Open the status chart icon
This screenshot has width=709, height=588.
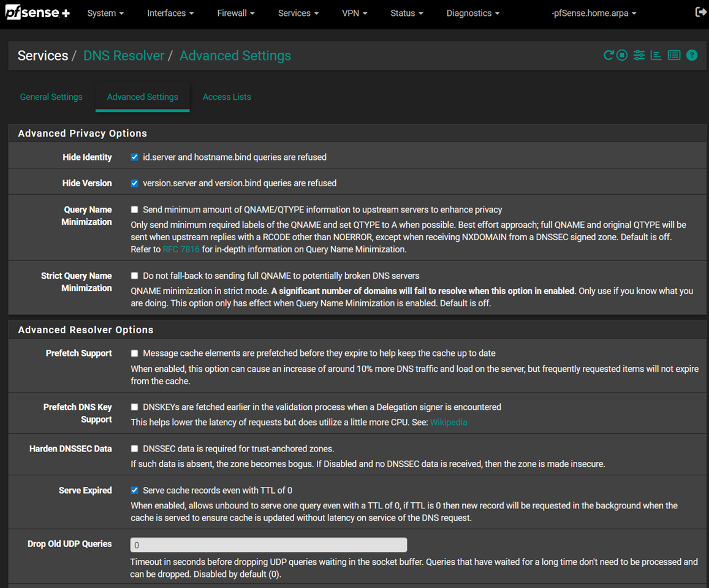[x=656, y=55]
